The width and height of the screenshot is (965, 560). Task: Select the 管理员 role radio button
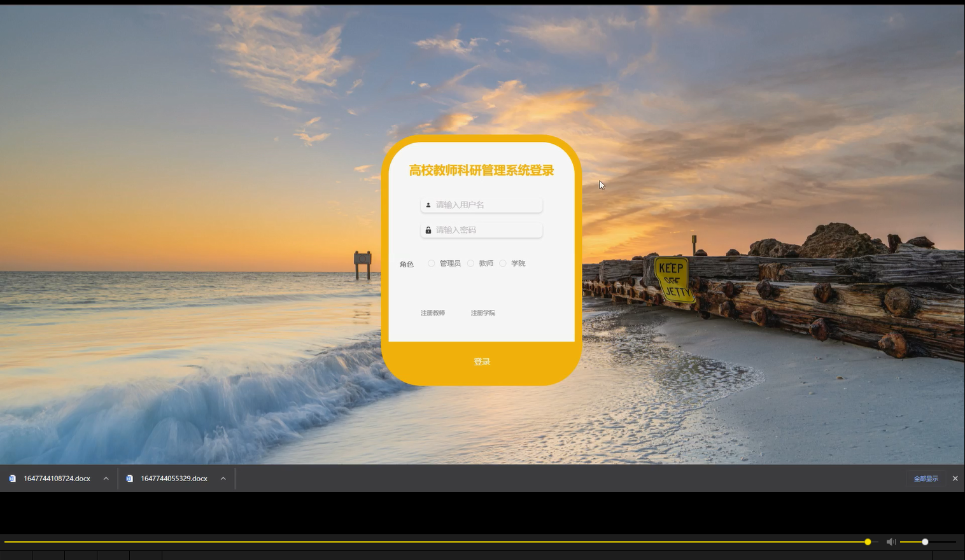(432, 263)
